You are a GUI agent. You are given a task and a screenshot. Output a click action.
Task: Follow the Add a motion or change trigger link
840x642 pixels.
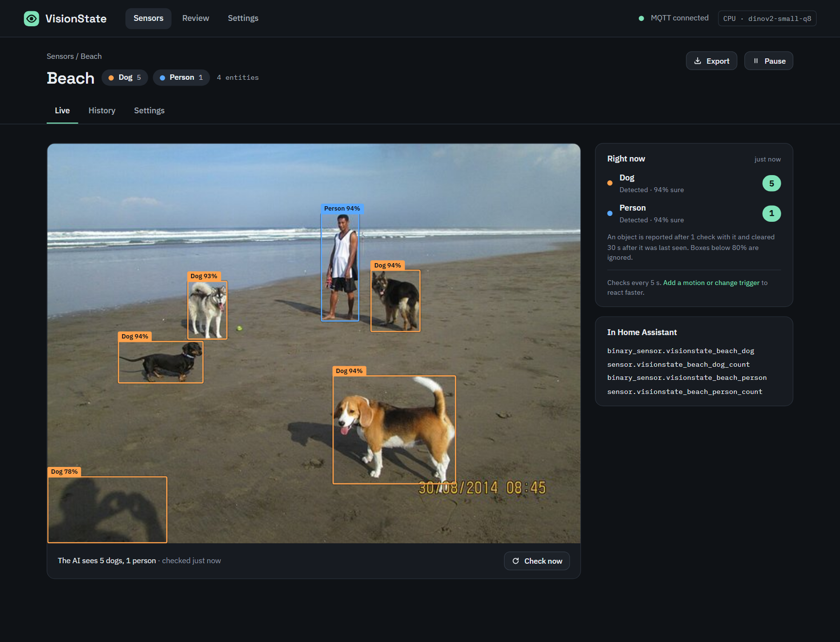[x=711, y=283]
